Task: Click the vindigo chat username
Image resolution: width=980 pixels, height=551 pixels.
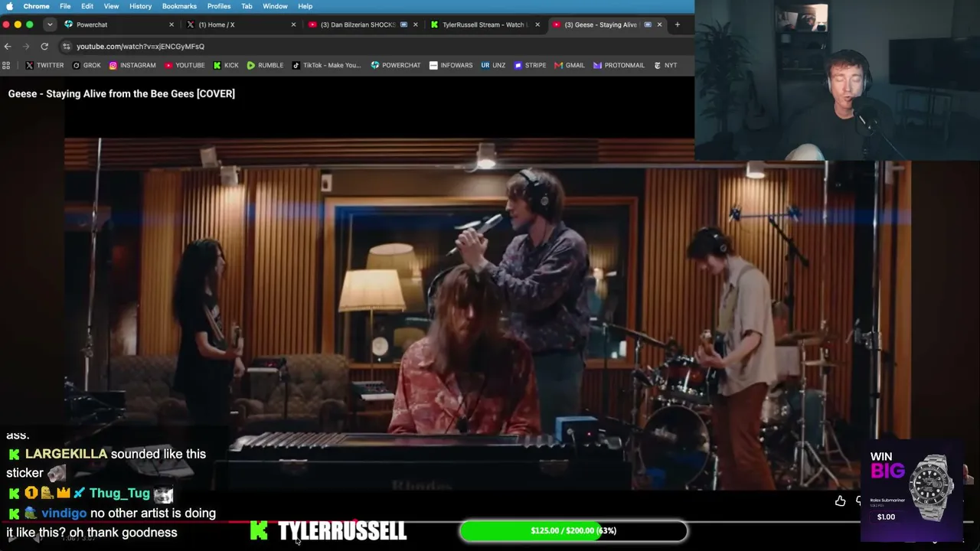Action: click(64, 514)
